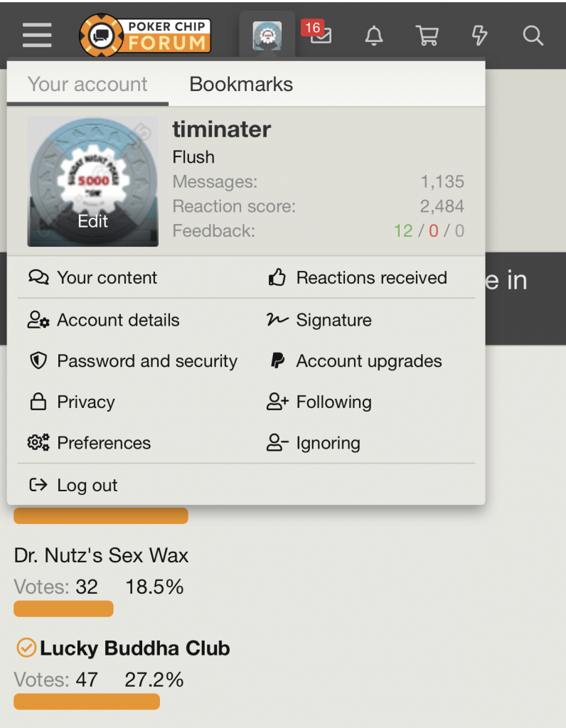Open the hamburger navigation menu
Image resolution: width=566 pixels, height=728 pixels.
(37, 36)
